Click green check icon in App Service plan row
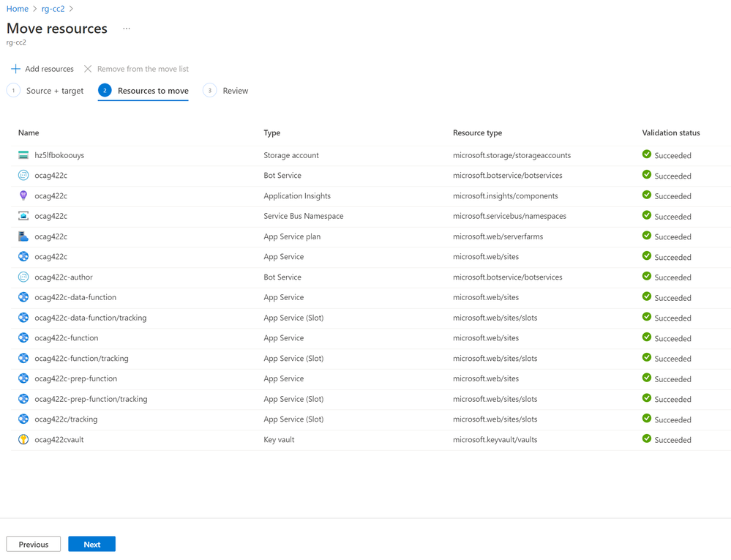Screen dimensions: 731x560 coord(647,236)
